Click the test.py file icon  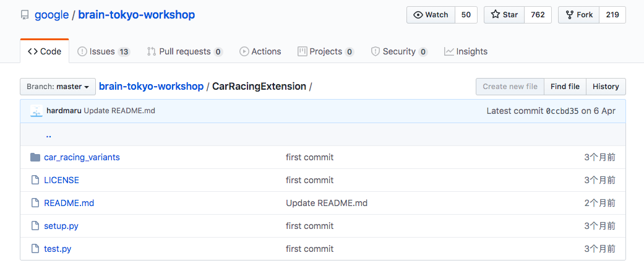pos(35,249)
